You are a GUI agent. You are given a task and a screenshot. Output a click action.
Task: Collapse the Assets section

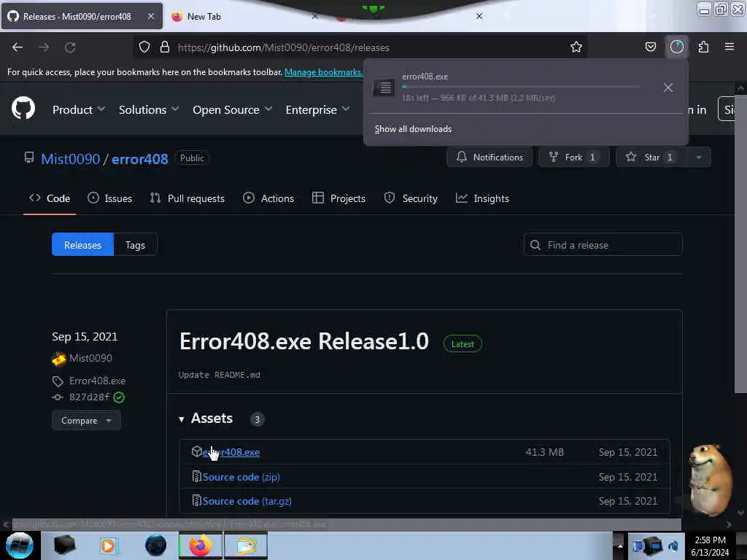pos(205,419)
